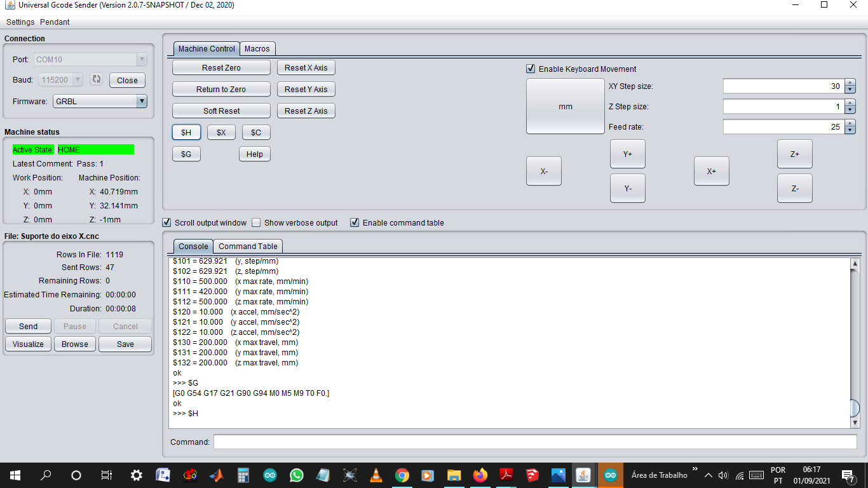Click the touch keyboard tray icon

pos(756,475)
